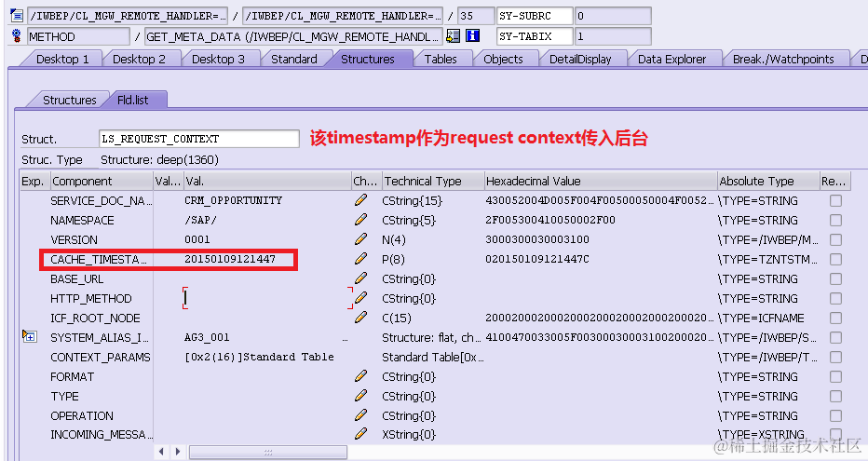The image size is (868, 461).
Task: Click the Struct. name input field
Action: point(199,139)
